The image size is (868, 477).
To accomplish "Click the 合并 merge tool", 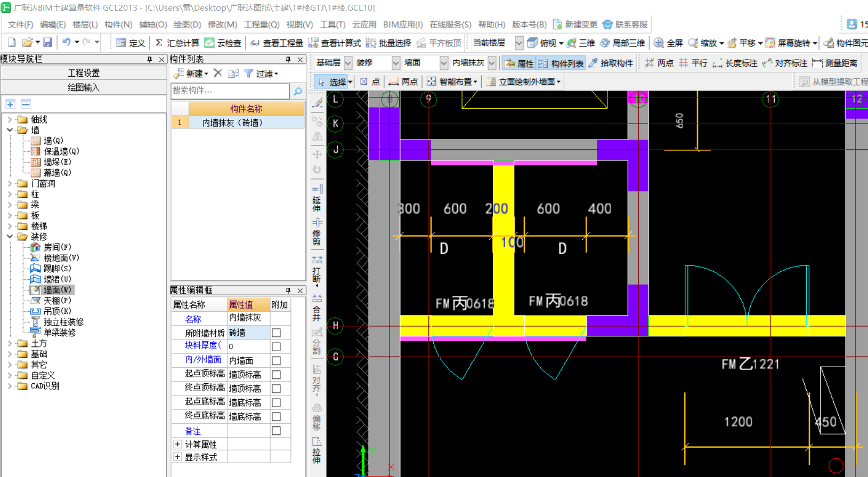I will coord(317,308).
